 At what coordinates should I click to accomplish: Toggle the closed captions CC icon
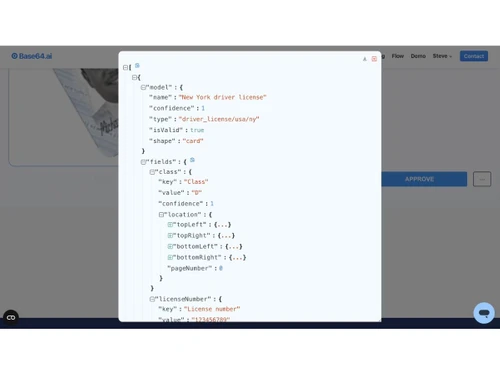pos(11,317)
